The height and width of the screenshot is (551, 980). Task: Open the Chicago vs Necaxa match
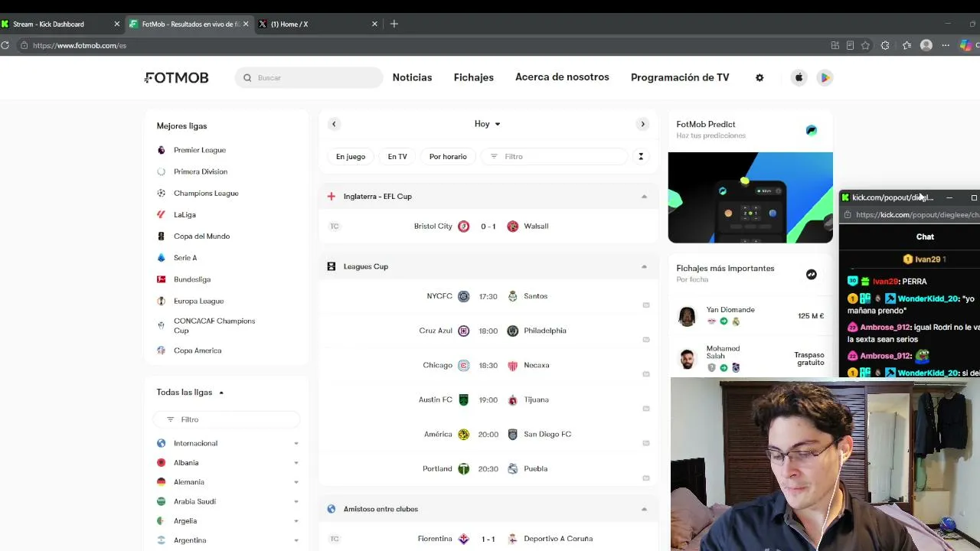tap(488, 365)
